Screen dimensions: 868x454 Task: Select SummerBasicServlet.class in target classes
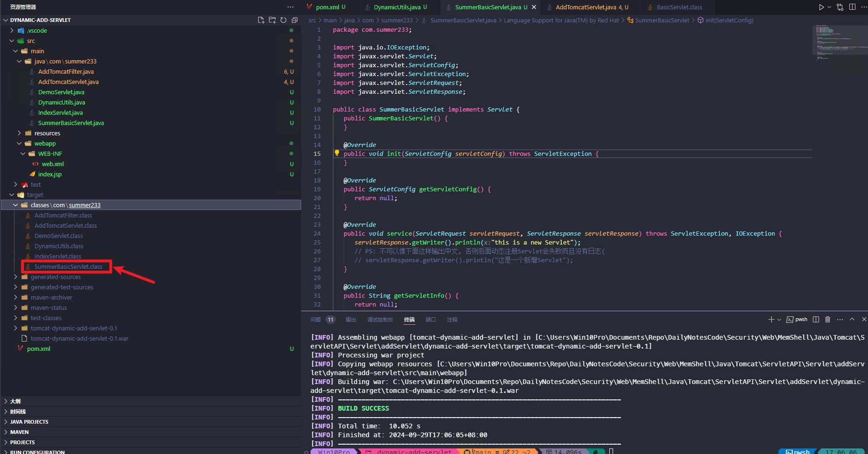(68, 266)
